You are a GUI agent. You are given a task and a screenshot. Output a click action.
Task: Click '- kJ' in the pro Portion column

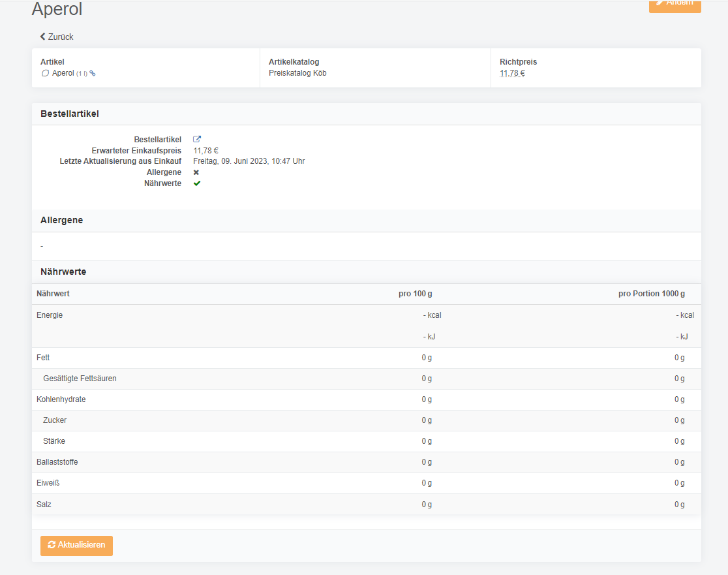pos(682,337)
